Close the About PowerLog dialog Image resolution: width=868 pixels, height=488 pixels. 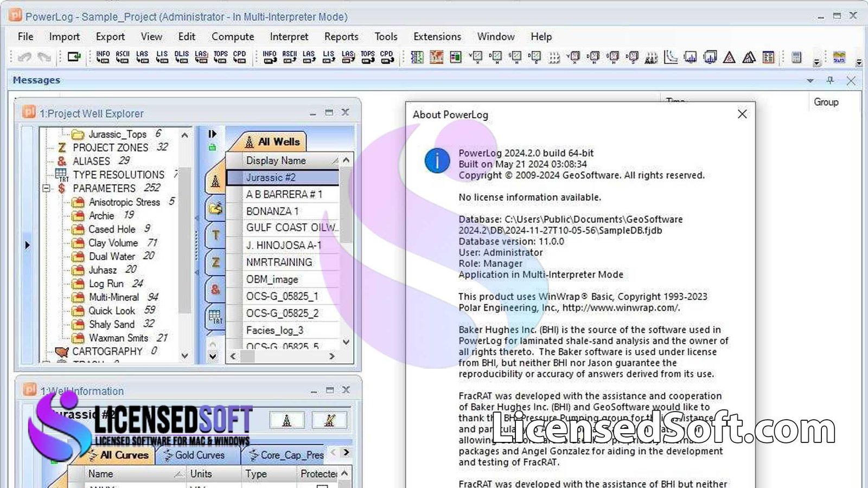click(742, 114)
